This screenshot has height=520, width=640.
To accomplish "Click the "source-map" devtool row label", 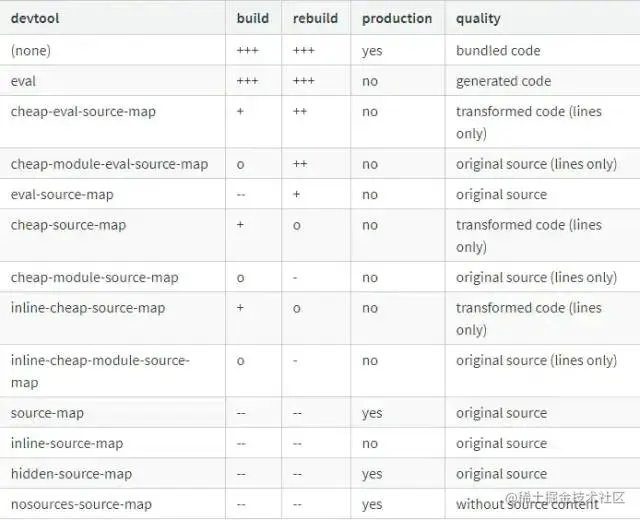I will coord(47,413).
